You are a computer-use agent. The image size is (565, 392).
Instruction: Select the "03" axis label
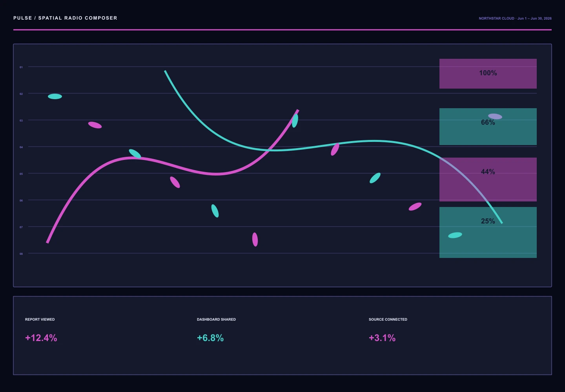(21, 121)
